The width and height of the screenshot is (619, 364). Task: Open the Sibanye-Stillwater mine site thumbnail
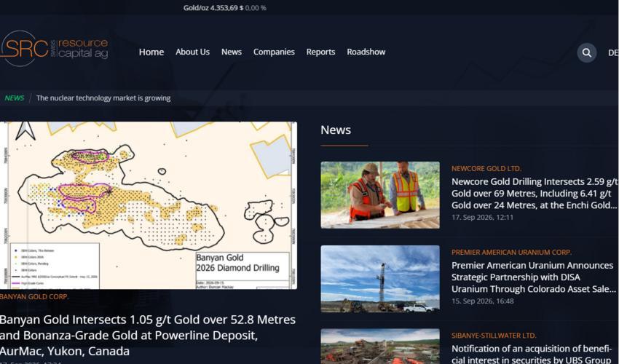click(379, 347)
